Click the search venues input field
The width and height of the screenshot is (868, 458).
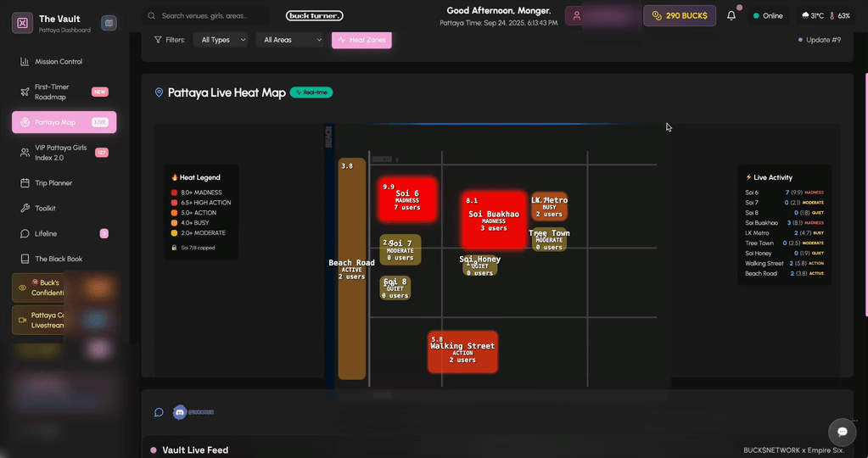click(206, 15)
